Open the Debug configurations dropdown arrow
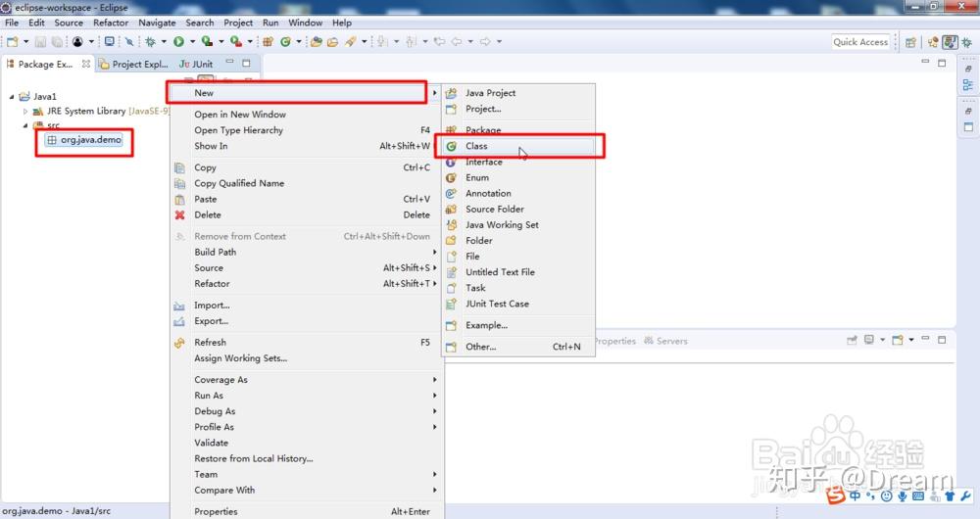This screenshot has height=519, width=980. click(x=164, y=42)
